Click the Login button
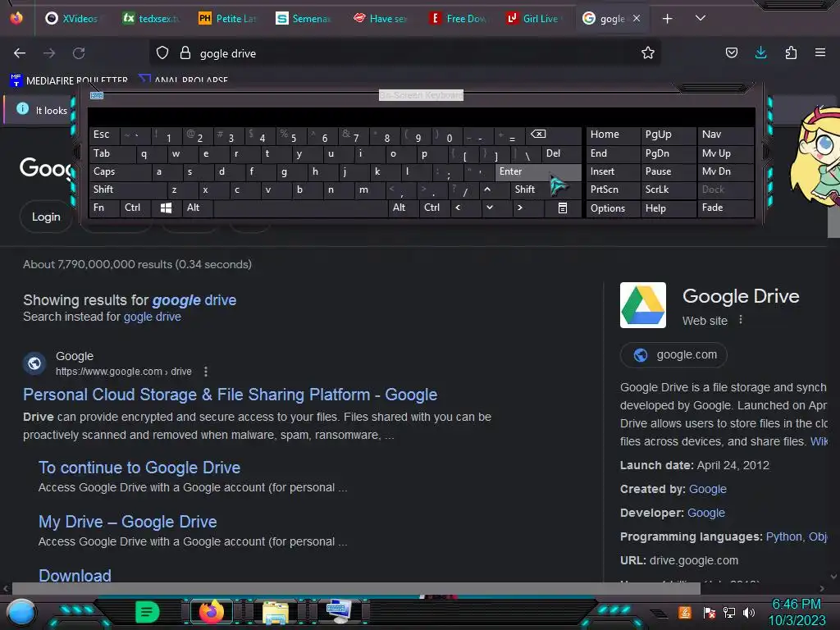Screen dimensions: 840x630 pos(46,217)
